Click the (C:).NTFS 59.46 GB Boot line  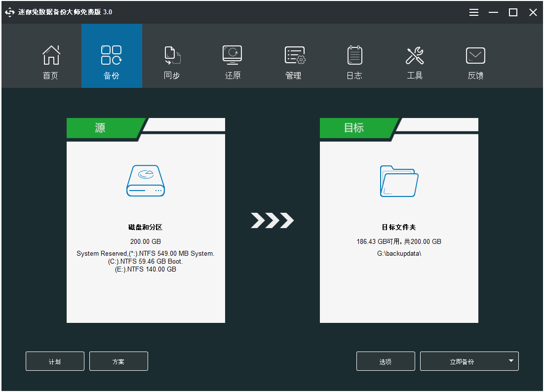pyautogui.click(x=146, y=261)
